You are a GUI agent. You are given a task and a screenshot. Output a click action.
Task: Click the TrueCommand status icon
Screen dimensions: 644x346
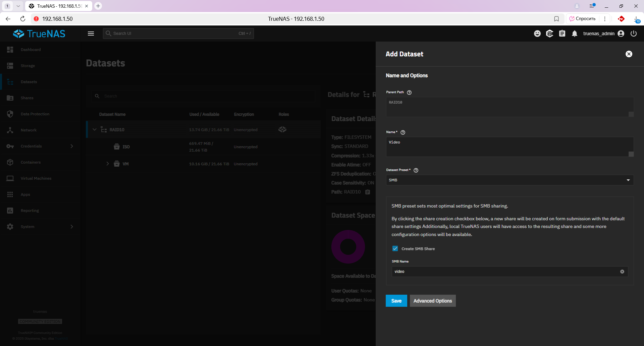point(549,34)
